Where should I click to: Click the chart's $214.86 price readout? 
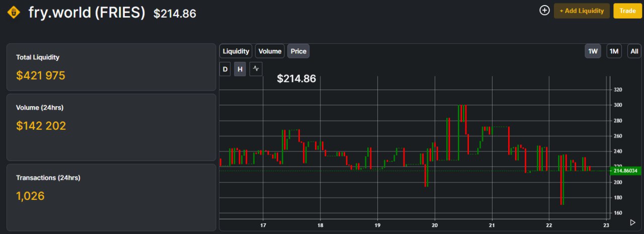pos(297,79)
